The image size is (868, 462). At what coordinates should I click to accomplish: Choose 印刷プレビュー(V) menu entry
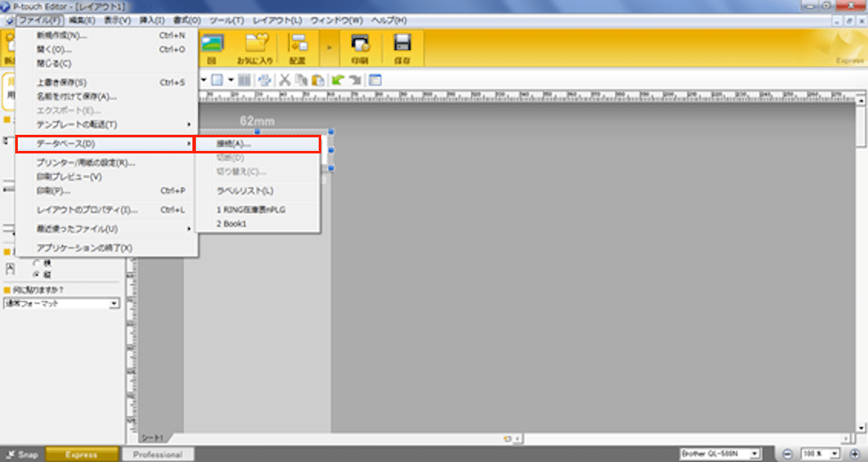pyautogui.click(x=107, y=176)
